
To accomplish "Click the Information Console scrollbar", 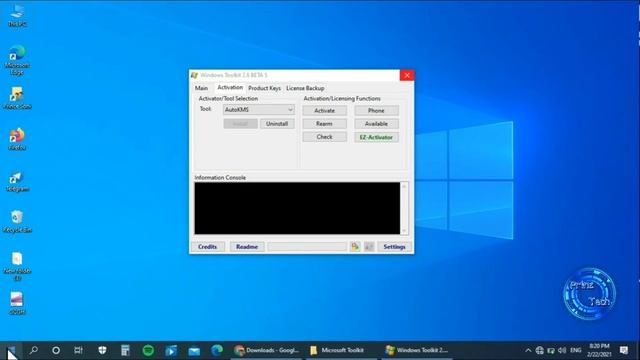I will 404,208.
